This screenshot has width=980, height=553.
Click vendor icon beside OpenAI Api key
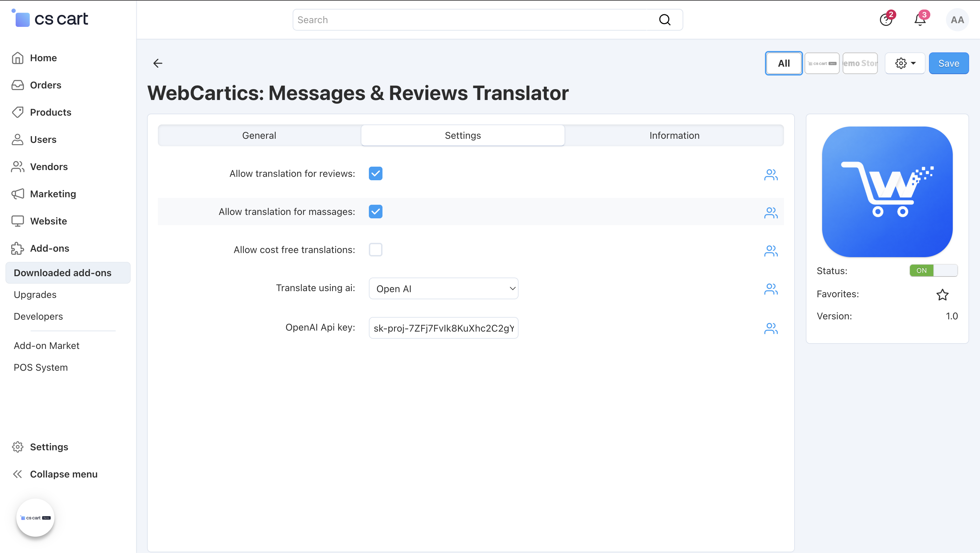(x=771, y=328)
